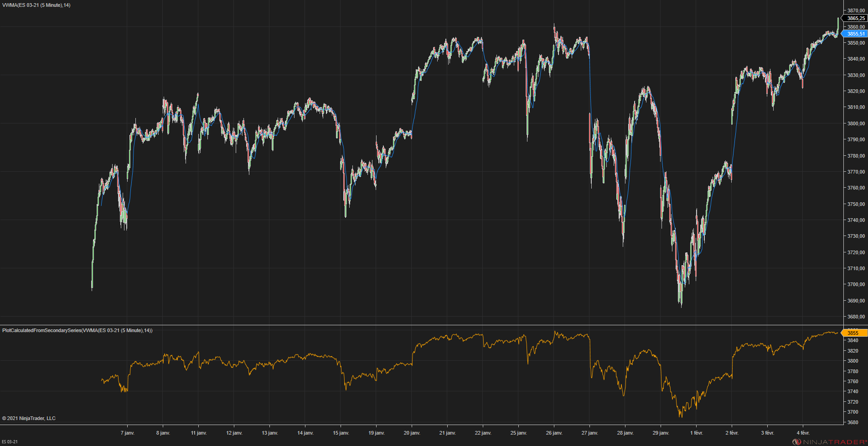This screenshot has height=446, width=868.
Task: Click the 13 janv. date label
Action: 269,433
